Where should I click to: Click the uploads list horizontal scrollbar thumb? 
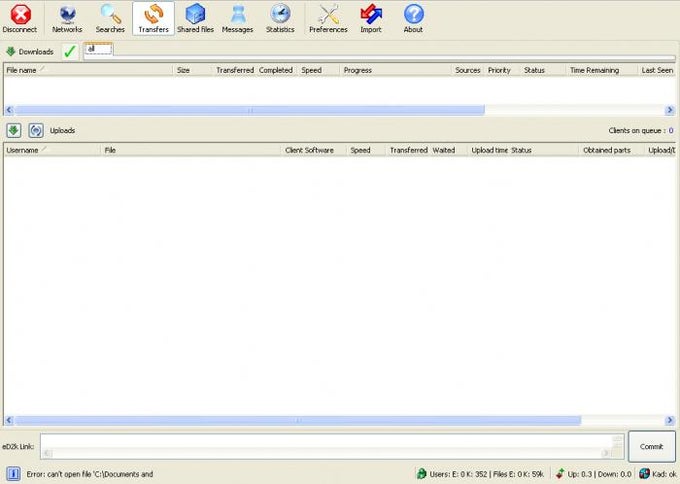[298, 420]
